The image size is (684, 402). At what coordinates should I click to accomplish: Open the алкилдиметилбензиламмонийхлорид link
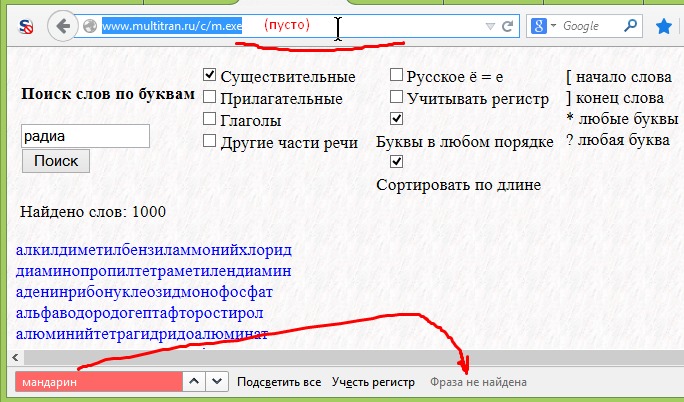154,250
